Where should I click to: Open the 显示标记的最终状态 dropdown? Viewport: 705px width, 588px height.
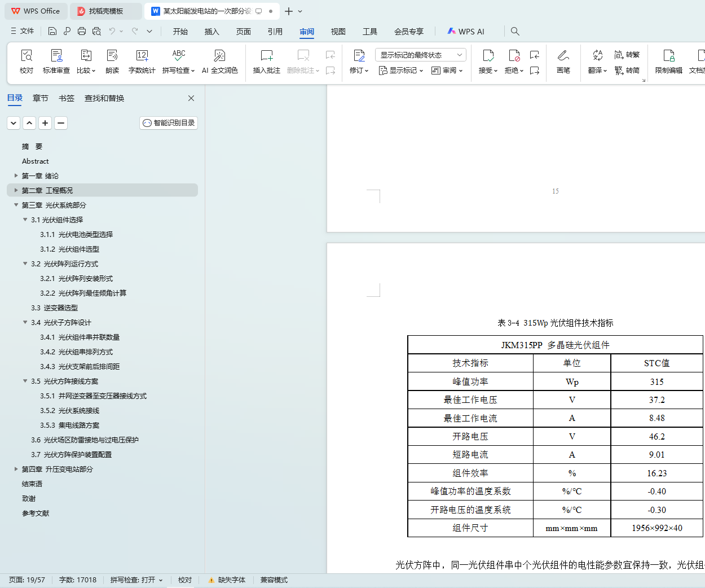tap(420, 55)
